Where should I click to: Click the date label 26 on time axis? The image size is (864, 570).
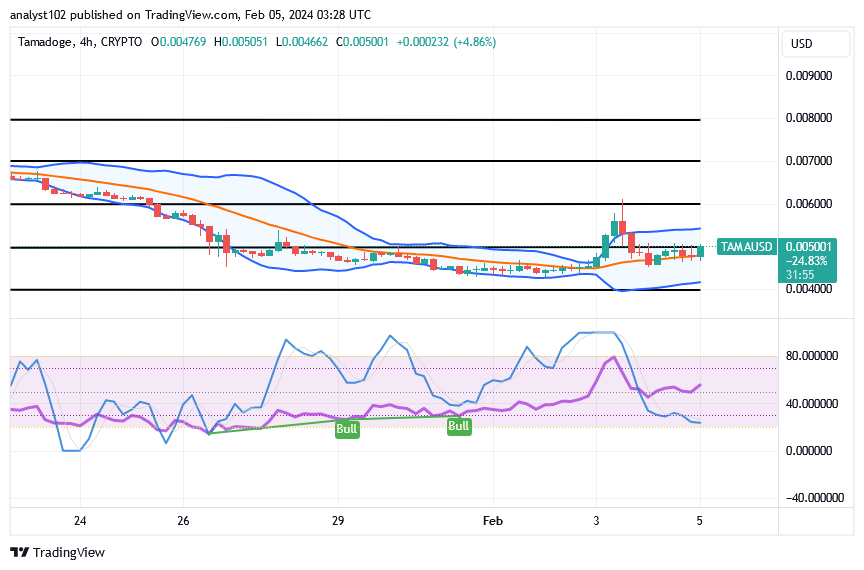tap(183, 521)
